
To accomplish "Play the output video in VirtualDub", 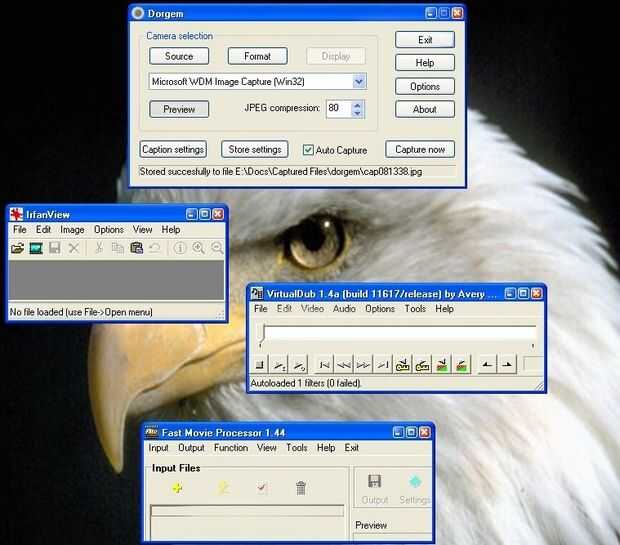I will [x=299, y=365].
